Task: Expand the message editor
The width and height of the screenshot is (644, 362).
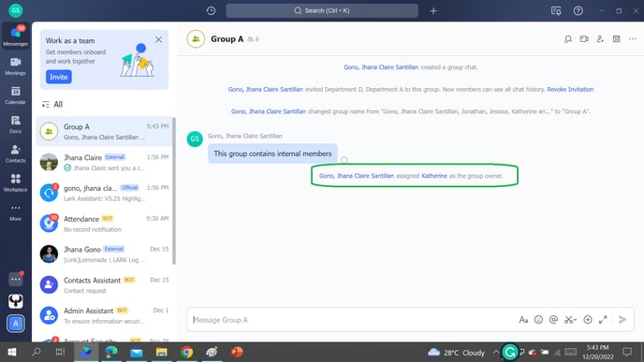Action: [x=603, y=320]
